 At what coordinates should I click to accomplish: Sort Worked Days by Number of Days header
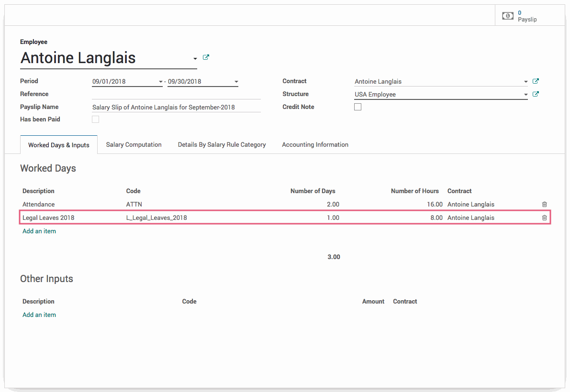pyautogui.click(x=313, y=191)
